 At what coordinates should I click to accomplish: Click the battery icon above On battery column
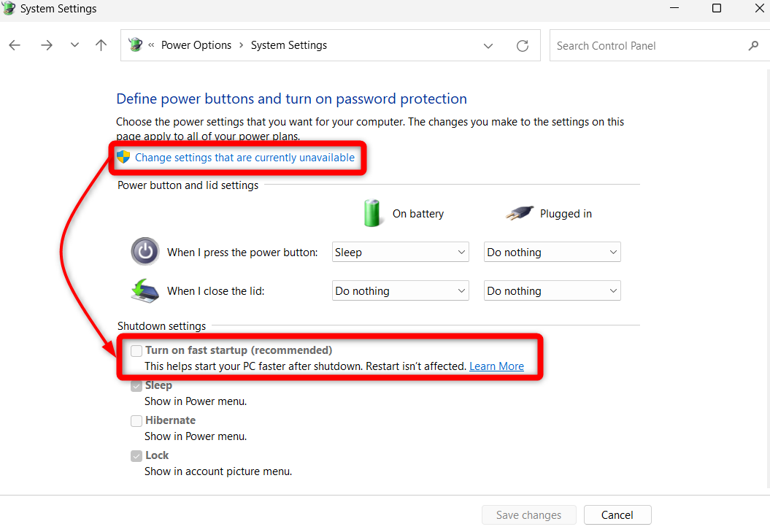point(372,212)
